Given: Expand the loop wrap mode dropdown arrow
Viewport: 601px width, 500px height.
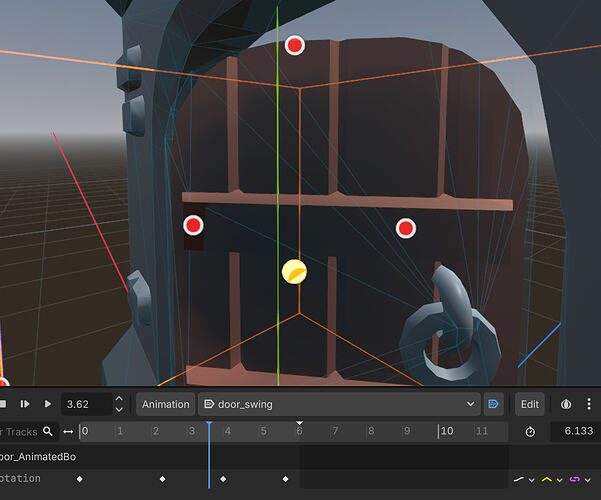Looking at the screenshot, I should pyautogui.click(x=588, y=480).
